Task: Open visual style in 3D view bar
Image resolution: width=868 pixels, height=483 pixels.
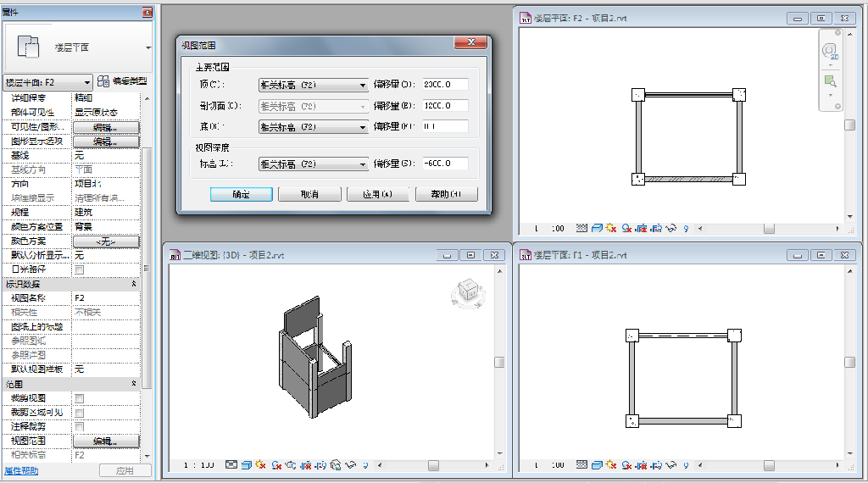Action: (x=247, y=465)
